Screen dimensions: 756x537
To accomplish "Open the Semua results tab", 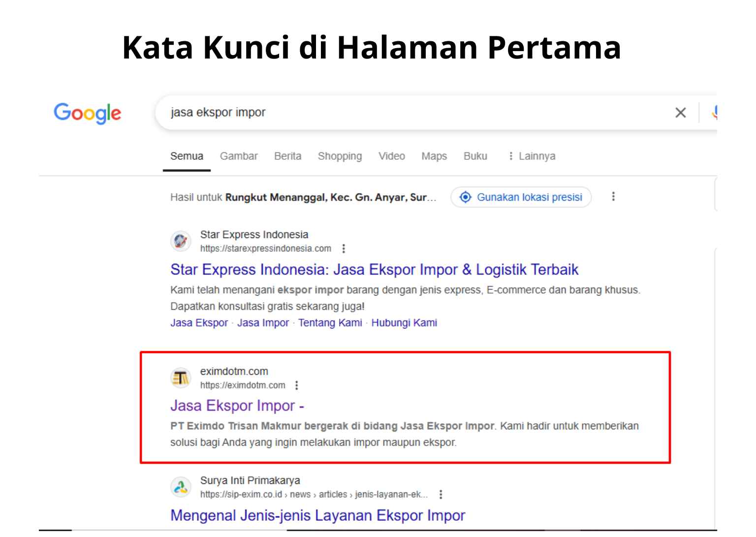I will (187, 156).
